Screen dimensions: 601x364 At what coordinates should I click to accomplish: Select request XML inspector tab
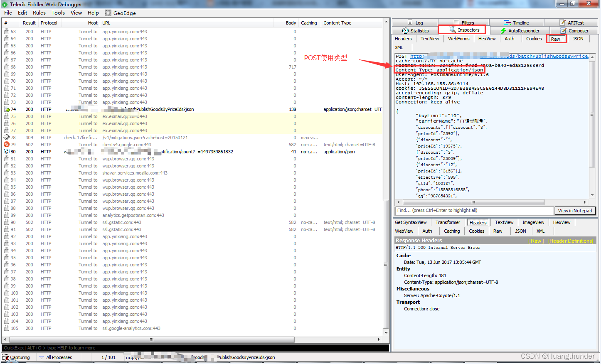[x=399, y=47]
